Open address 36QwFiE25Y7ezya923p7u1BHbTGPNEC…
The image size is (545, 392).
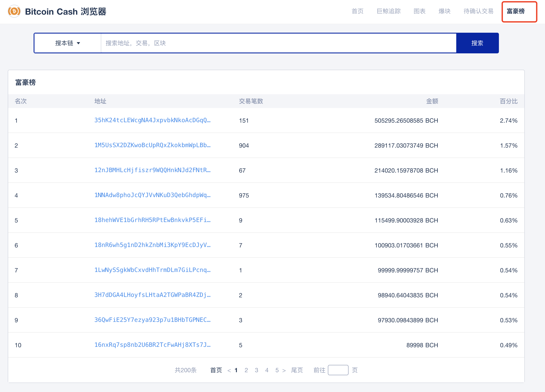[x=152, y=320]
